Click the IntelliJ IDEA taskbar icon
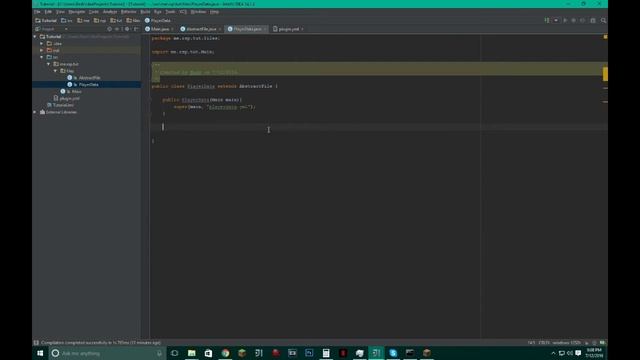 (376, 353)
